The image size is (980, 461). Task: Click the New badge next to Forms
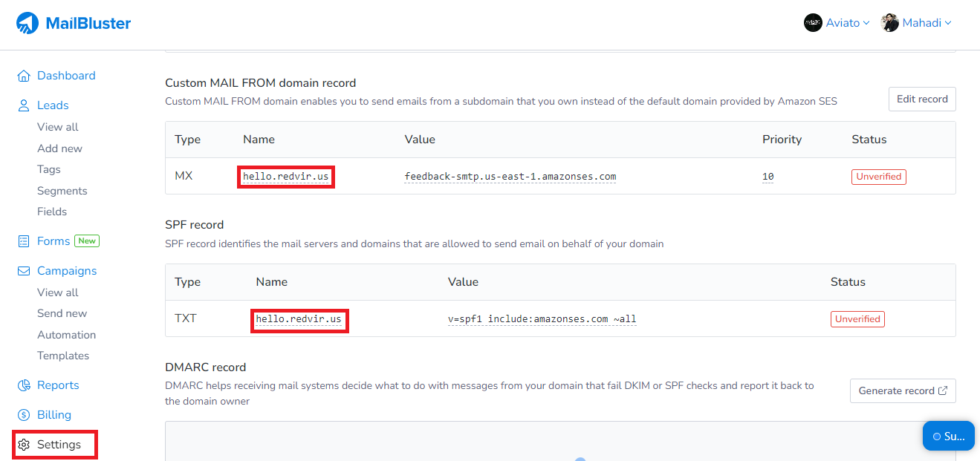86,241
